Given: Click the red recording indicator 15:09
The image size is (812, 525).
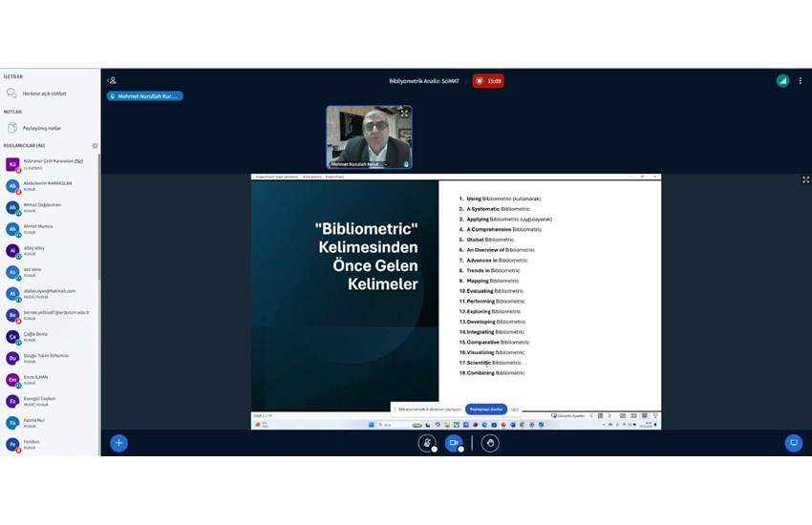Looking at the screenshot, I should (x=488, y=81).
